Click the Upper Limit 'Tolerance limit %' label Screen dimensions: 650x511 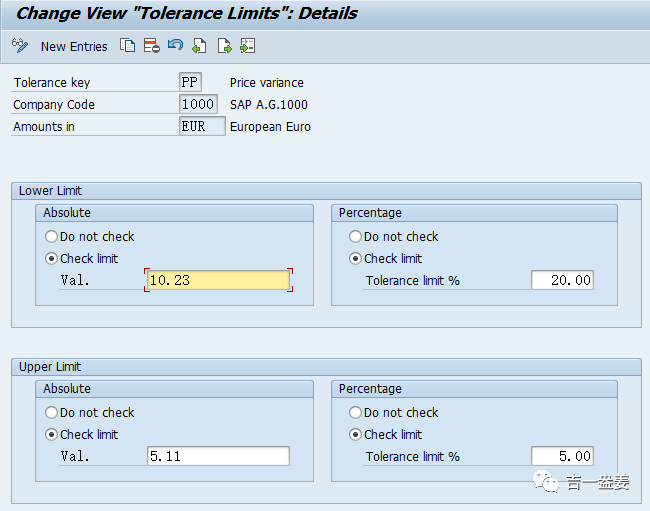[412, 457]
